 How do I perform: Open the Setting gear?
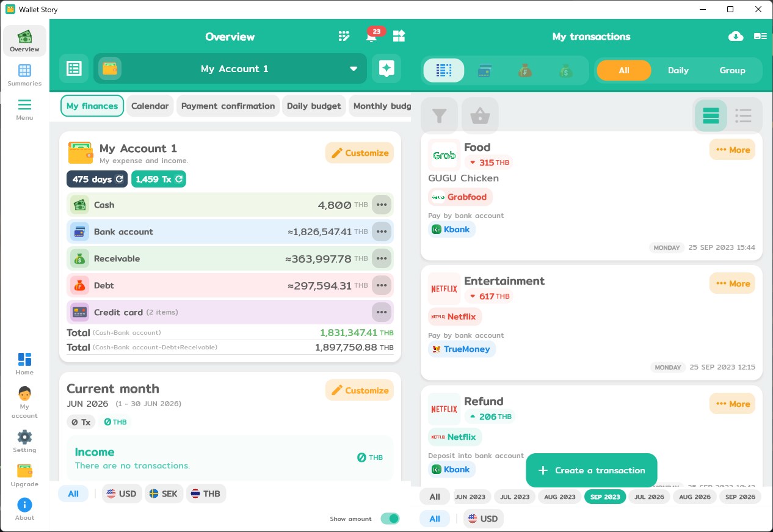(24, 442)
